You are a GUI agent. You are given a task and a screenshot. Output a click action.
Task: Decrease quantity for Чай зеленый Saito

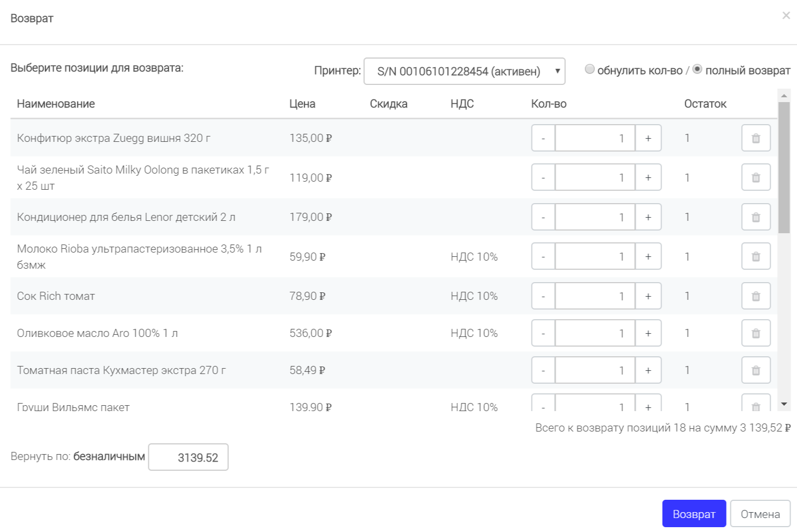click(543, 177)
